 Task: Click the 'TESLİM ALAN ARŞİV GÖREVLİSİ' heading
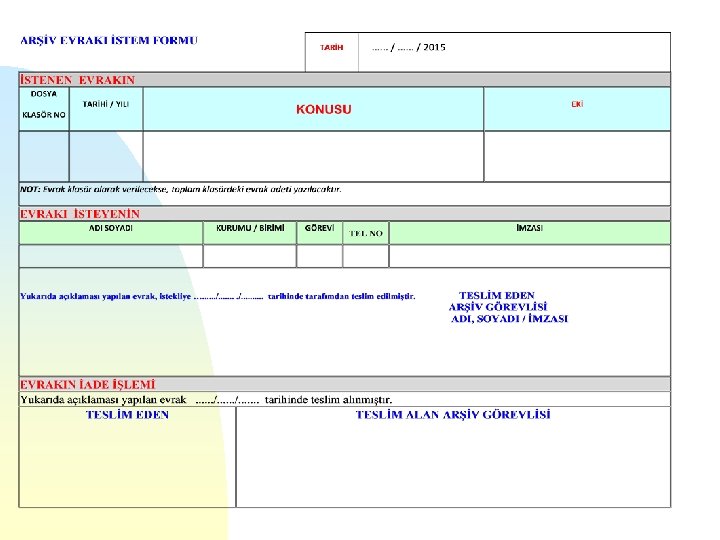click(453, 415)
